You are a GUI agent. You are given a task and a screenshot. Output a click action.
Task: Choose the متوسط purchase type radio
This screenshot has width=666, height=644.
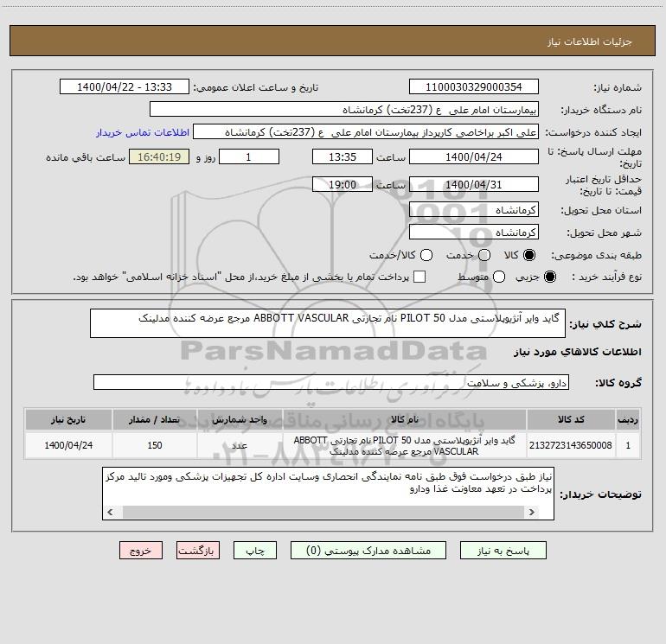coord(499,277)
